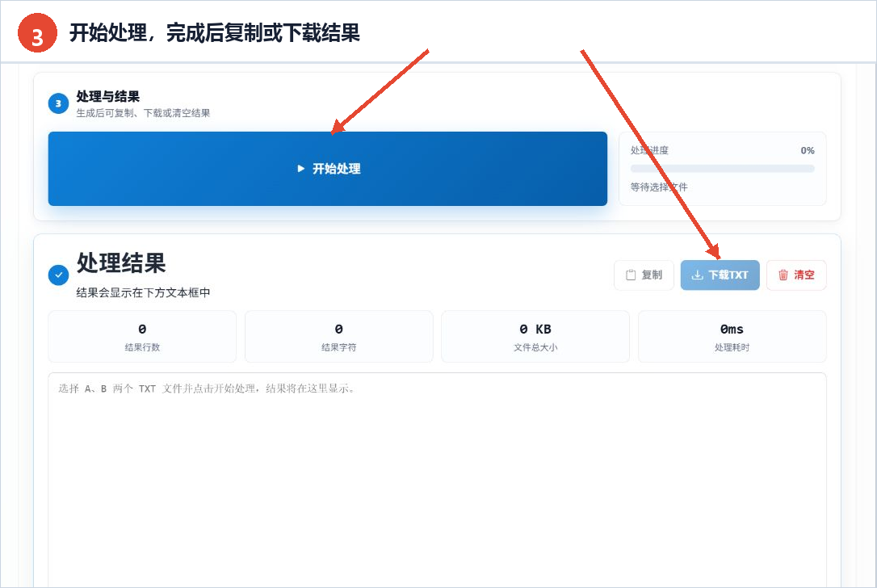Image resolution: width=877 pixels, height=588 pixels.
Task: Click the 处理进度 label
Action: pyautogui.click(x=649, y=150)
